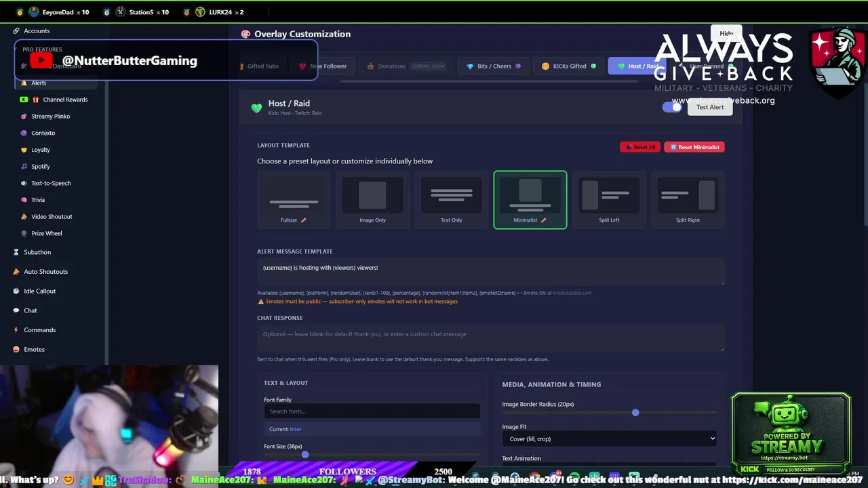The image size is (868, 488).
Task: Click the Reset Minimalist button
Action: tap(694, 147)
